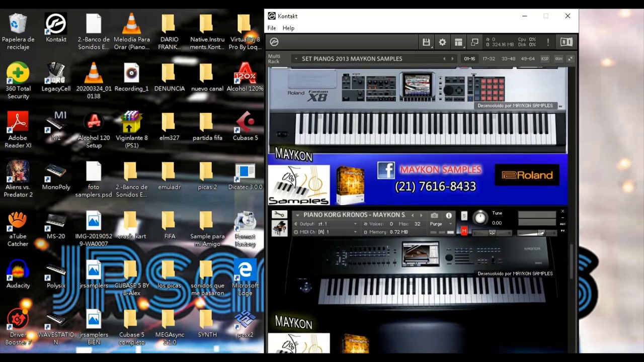Switch to rack page 49-64
The height and width of the screenshot is (362, 644).
click(528, 59)
